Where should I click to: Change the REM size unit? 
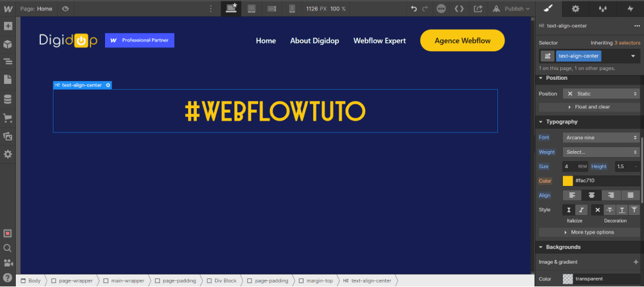[583, 166]
